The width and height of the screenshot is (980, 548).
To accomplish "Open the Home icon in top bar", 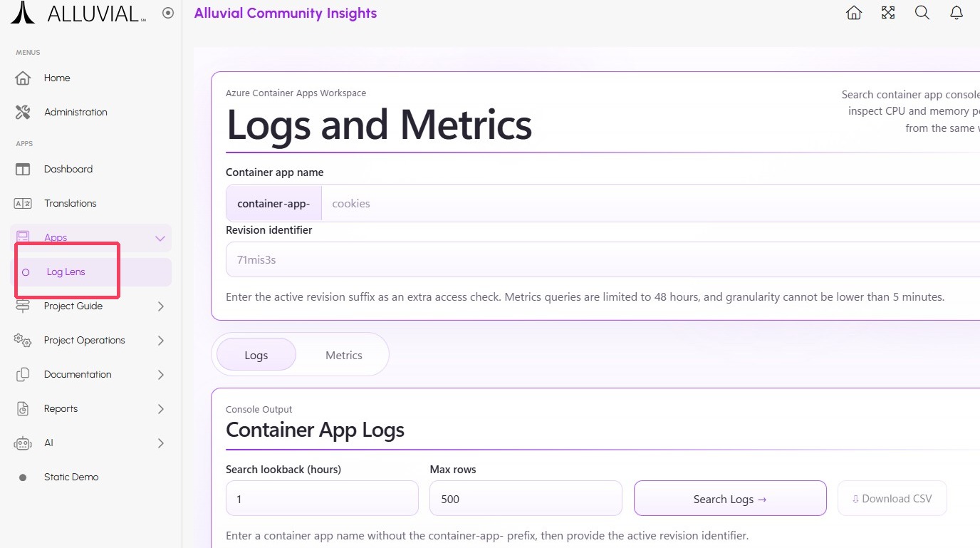I will (854, 13).
